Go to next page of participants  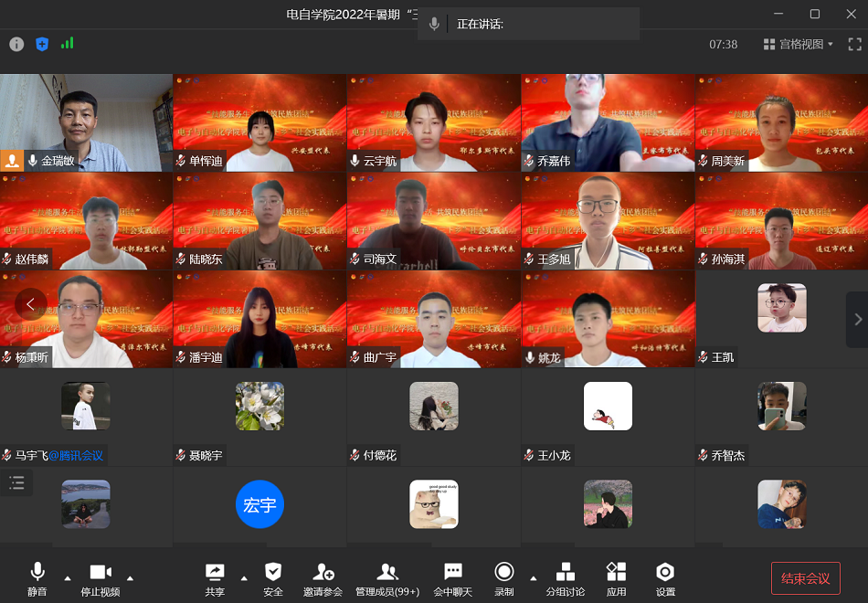tap(857, 319)
